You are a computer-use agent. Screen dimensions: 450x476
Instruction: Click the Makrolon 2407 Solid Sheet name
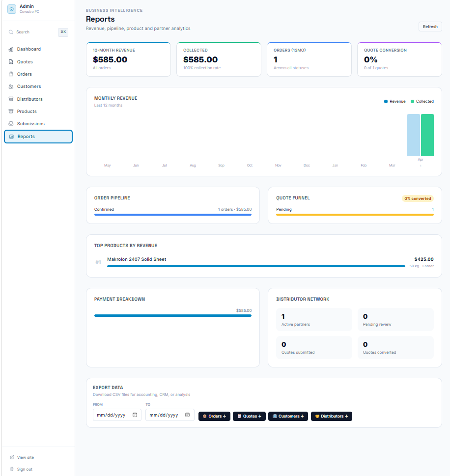(x=137, y=259)
